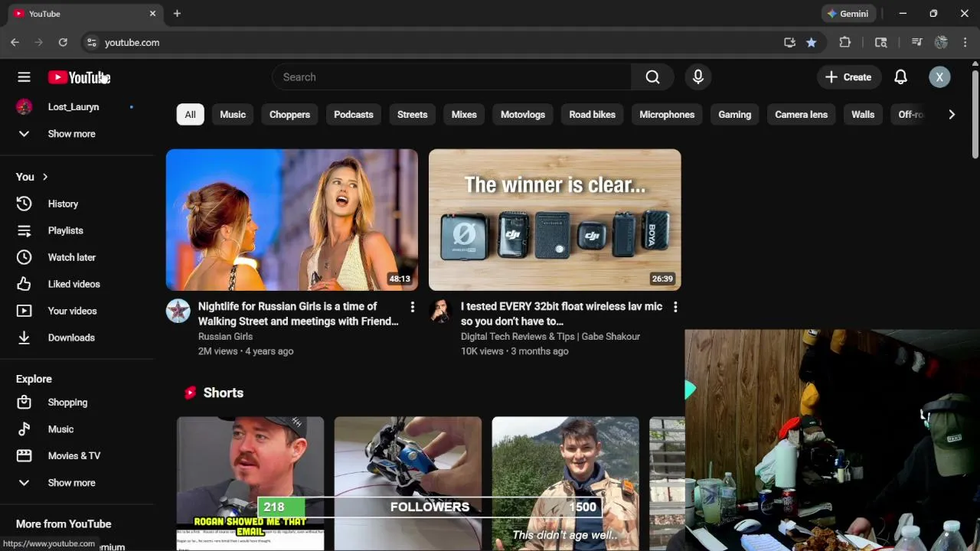Install app icon in address bar
This screenshot has height=551, width=980.
click(x=789, y=42)
